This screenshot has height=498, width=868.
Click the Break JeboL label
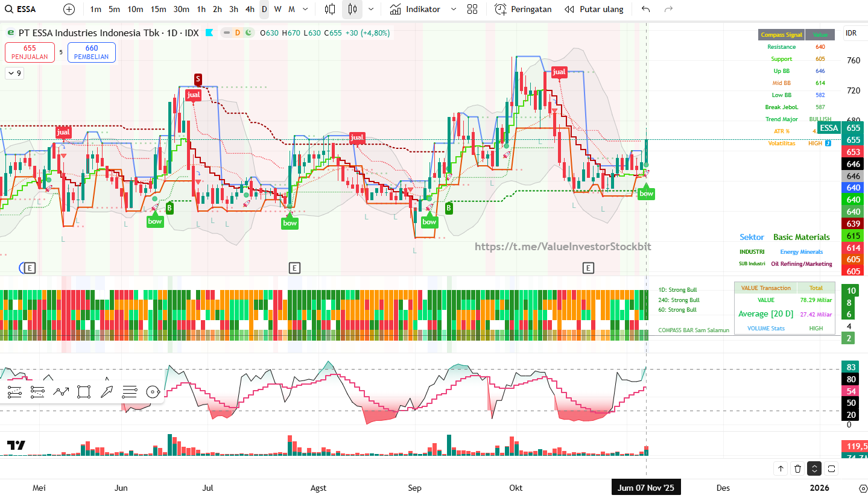coord(782,107)
